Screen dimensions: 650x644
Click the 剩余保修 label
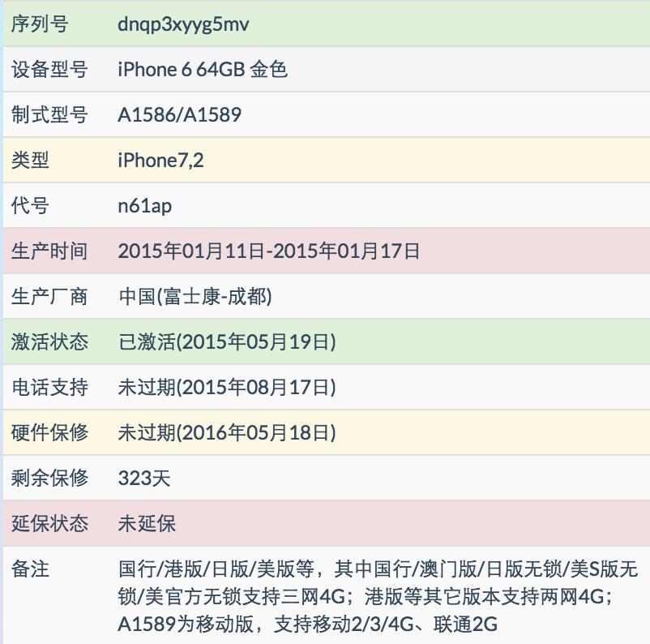click(49, 478)
